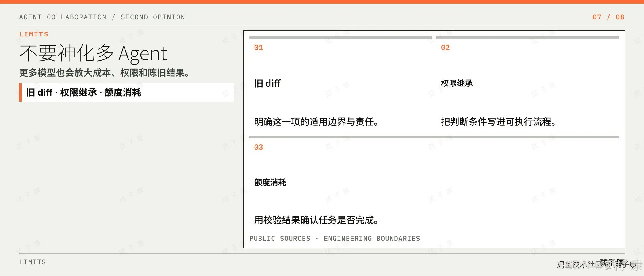Screen dimensions: 644x276
Task: Click the card number '03'
Action: click(x=259, y=147)
